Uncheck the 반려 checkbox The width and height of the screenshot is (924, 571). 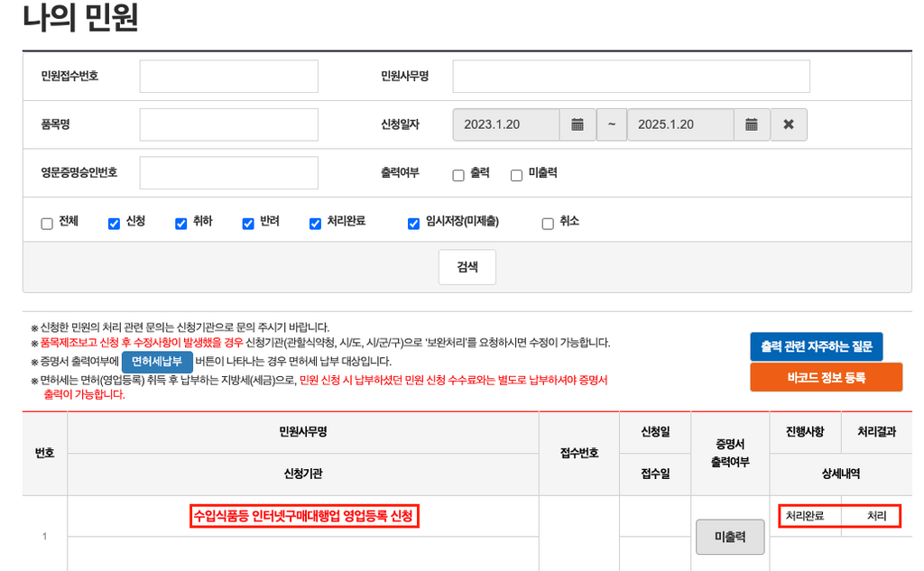(248, 224)
